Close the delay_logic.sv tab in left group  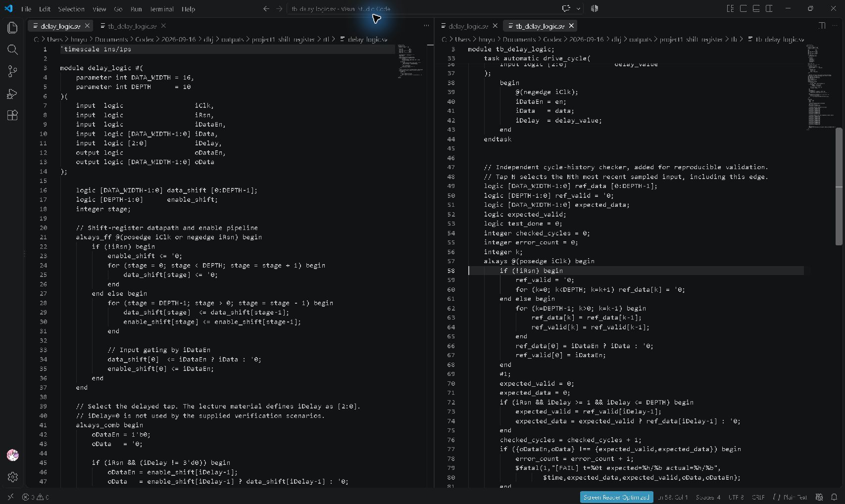pyautogui.click(x=87, y=26)
